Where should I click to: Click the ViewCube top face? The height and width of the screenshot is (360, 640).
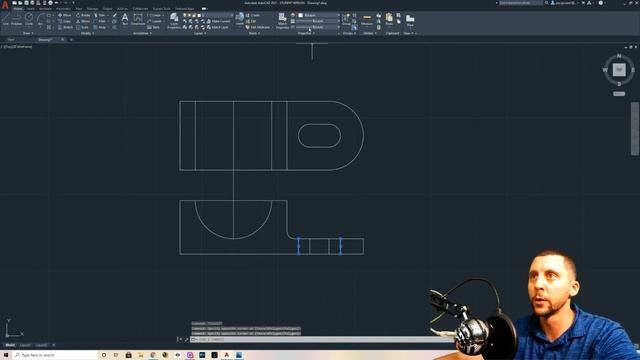(x=619, y=69)
